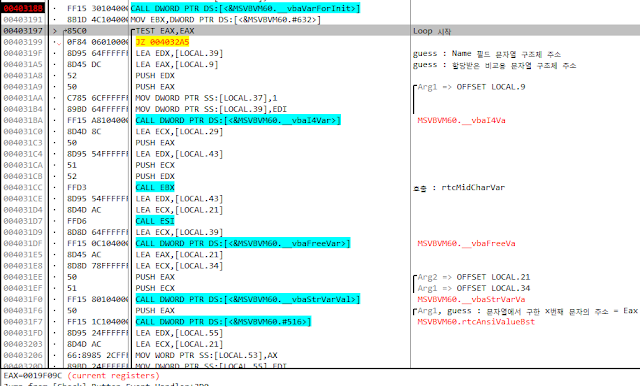Click LEA ECX,[LOCAL.21] at address 004031D4

(180, 210)
